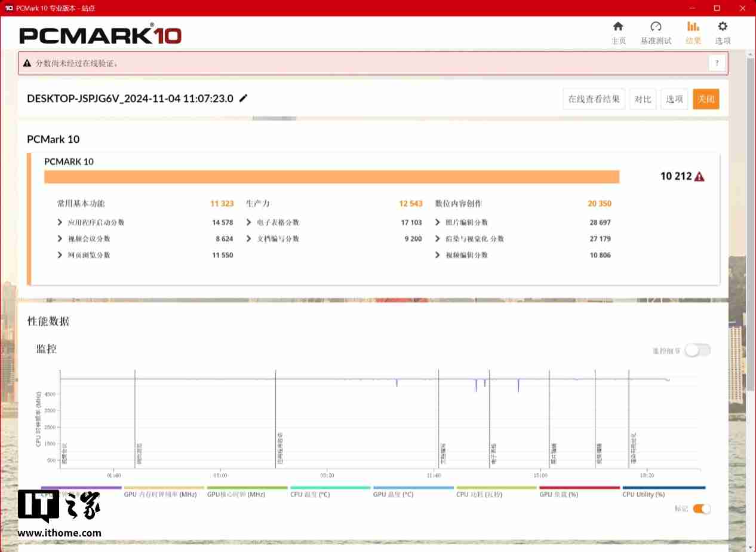Viewport: 756px width, 552px height.
Task: Click the red warning icon beside 10 212
Action: pos(699,176)
